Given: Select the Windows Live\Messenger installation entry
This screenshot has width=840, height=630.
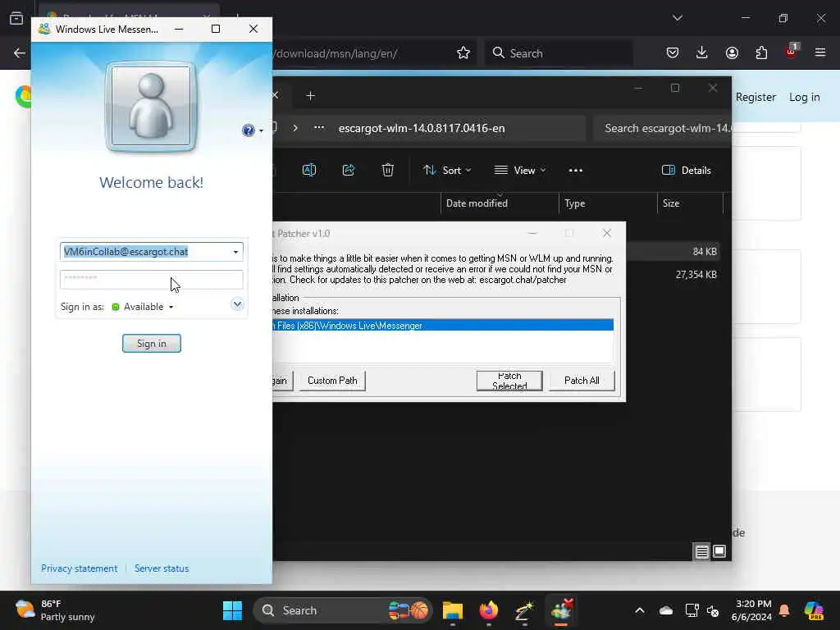Looking at the screenshot, I should (443, 325).
